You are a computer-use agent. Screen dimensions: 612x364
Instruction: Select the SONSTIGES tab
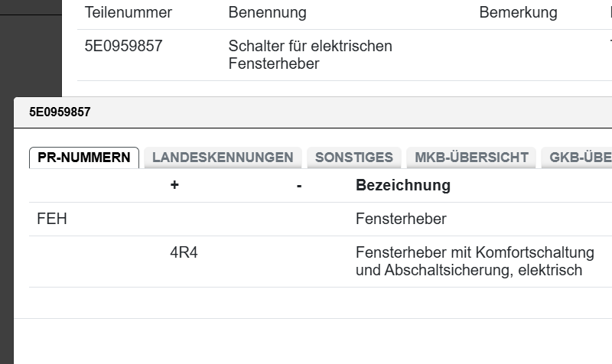coord(354,158)
